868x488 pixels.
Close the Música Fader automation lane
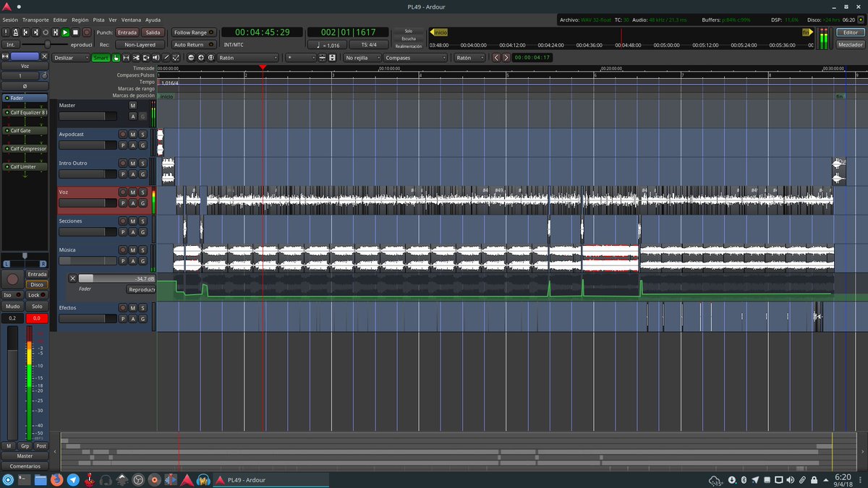pos(72,278)
